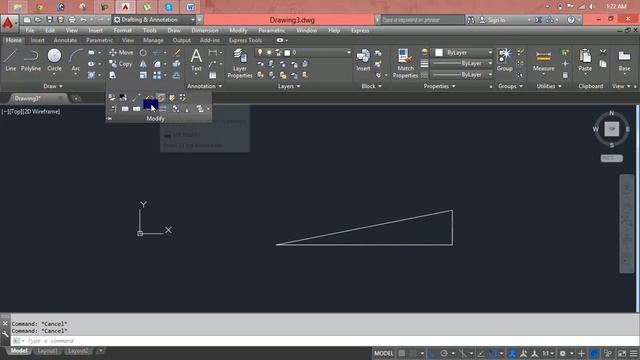
Task: Click the Group tool
Action: 505,60
